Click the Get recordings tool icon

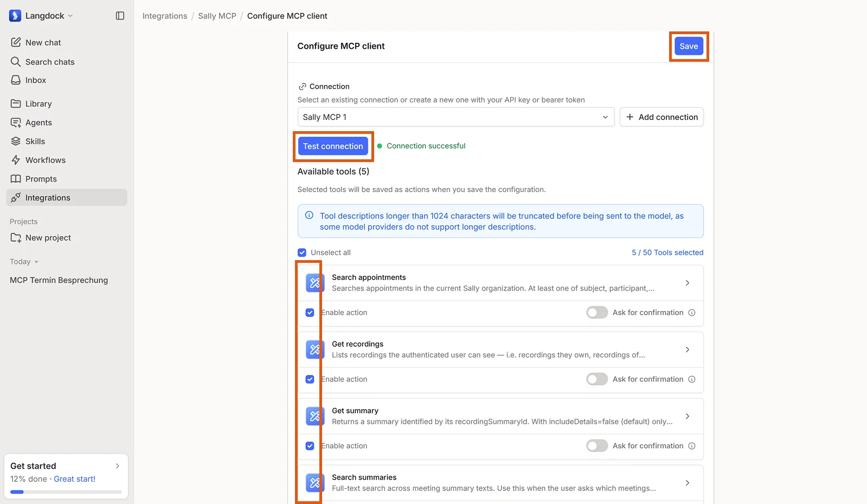pyautogui.click(x=314, y=350)
